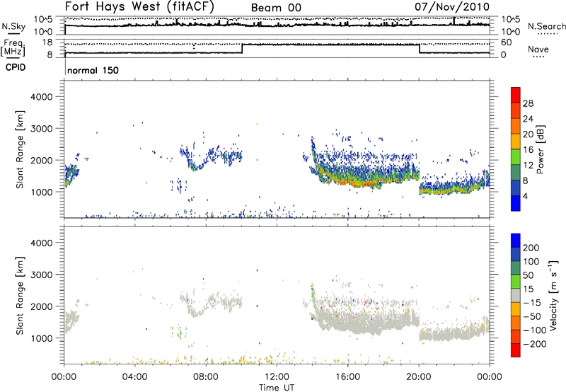Click the 'Fort Hays West (fitACF)' title

tap(139, 7)
